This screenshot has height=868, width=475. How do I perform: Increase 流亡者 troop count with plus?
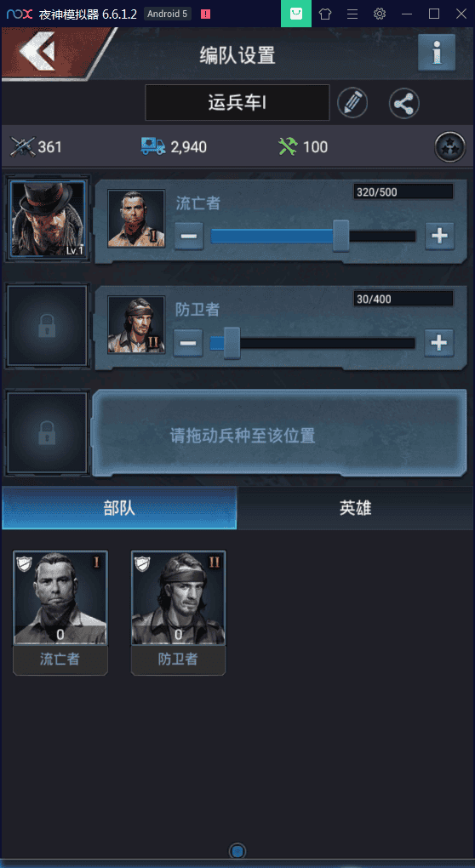(439, 237)
